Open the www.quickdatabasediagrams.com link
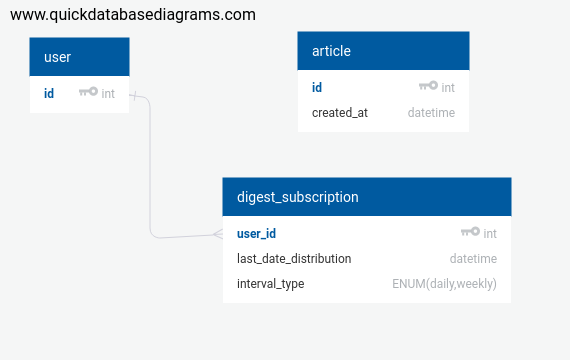Viewport: 570px width, 360px height. click(x=133, y=15)
